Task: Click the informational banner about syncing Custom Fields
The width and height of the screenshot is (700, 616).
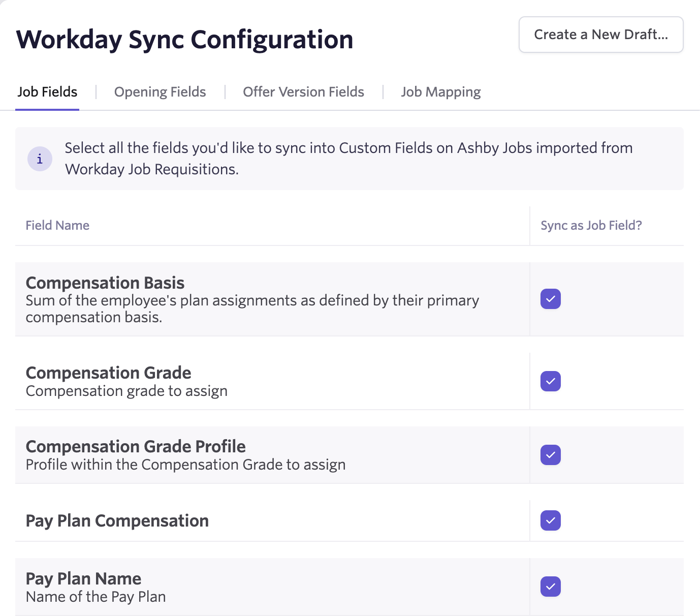Action: click(x=349, y=159)
